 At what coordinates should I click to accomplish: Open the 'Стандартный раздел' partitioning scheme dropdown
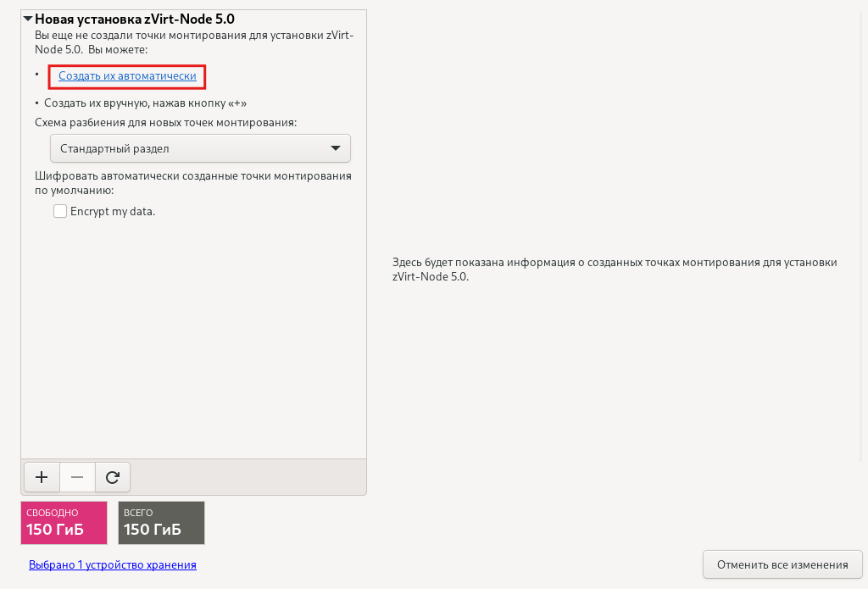[200, 148]
